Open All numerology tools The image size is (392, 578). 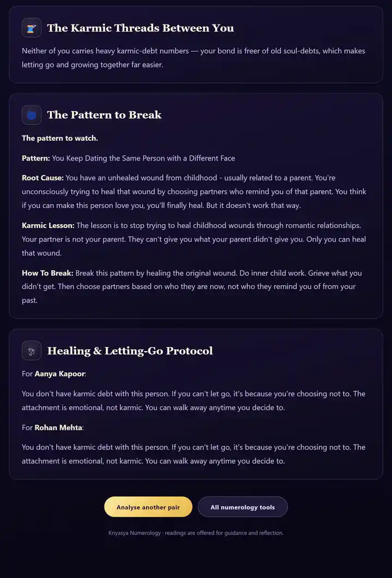(x=243, y=507)
